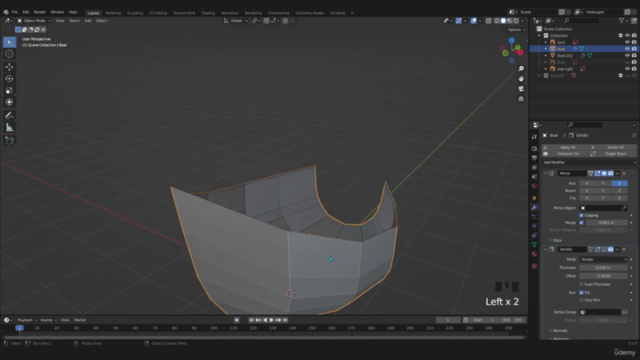Click the Apply All button
The height and width of the screenshot is (360, 640).
point(565,147)
